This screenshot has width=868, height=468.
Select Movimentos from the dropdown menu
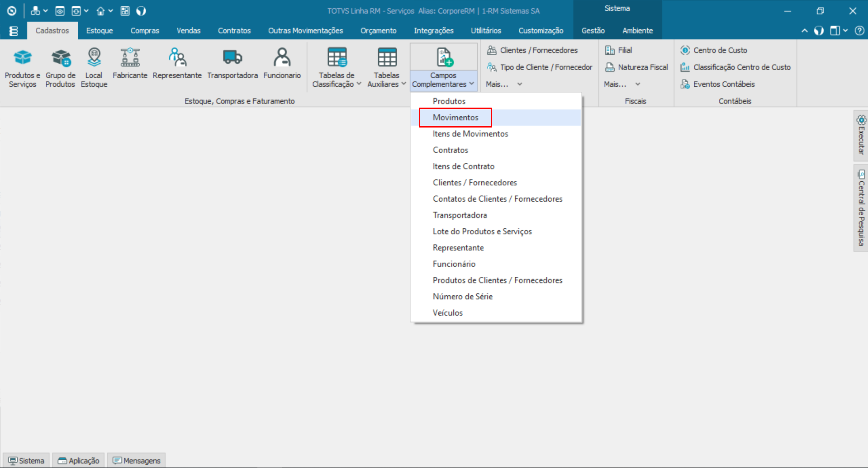click(455, 118)
